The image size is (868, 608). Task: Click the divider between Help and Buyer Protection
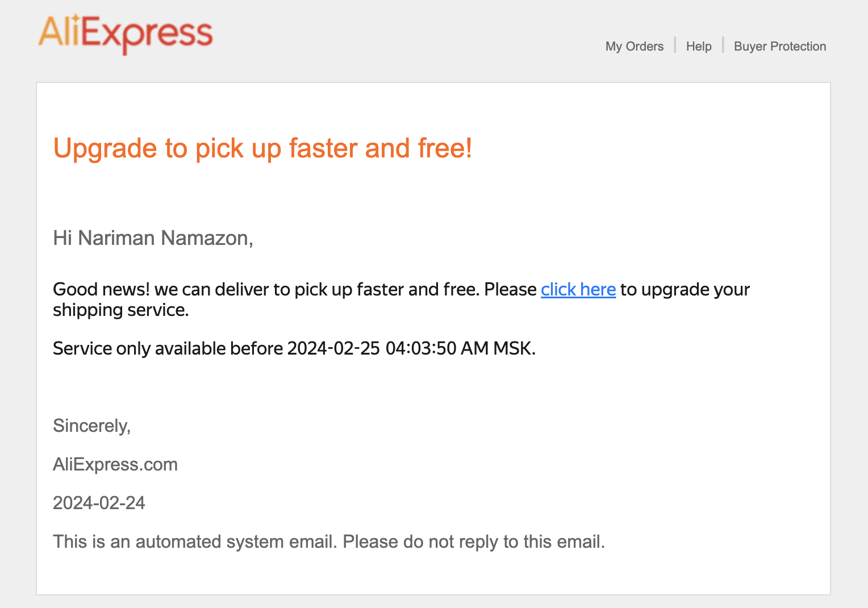coord(723,45)
